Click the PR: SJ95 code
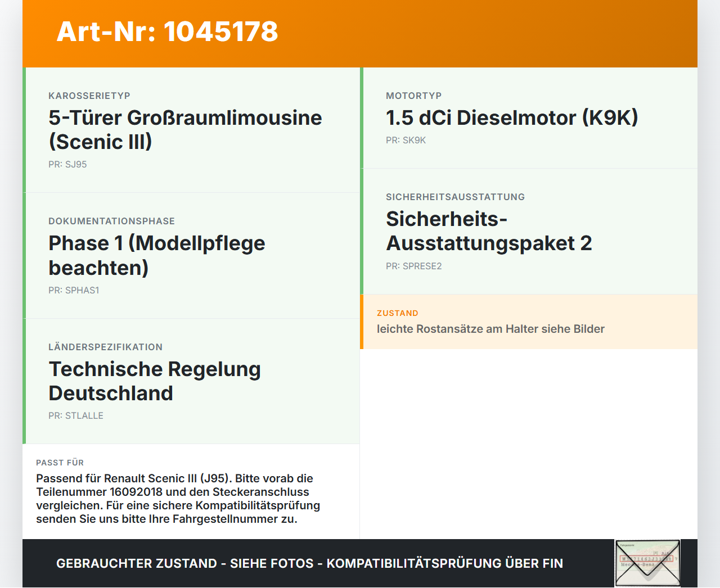The image size is (720, 588). click(x=67, y=165)
